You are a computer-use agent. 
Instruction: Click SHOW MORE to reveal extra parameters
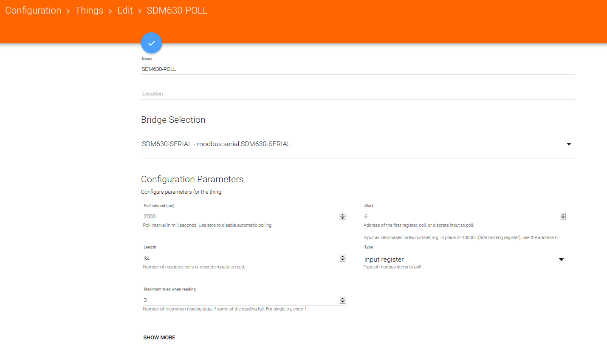(159, 338)
